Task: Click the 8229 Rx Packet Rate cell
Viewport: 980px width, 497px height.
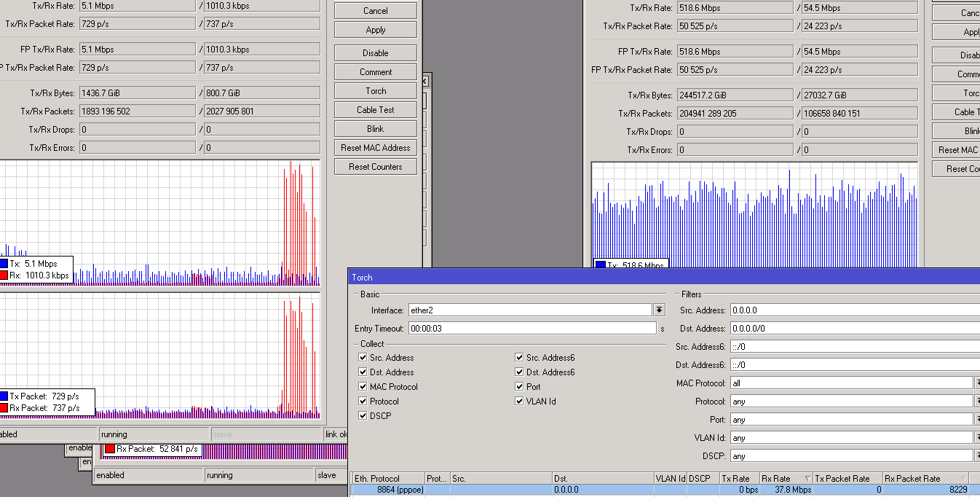Action: [x=926, y=490]
